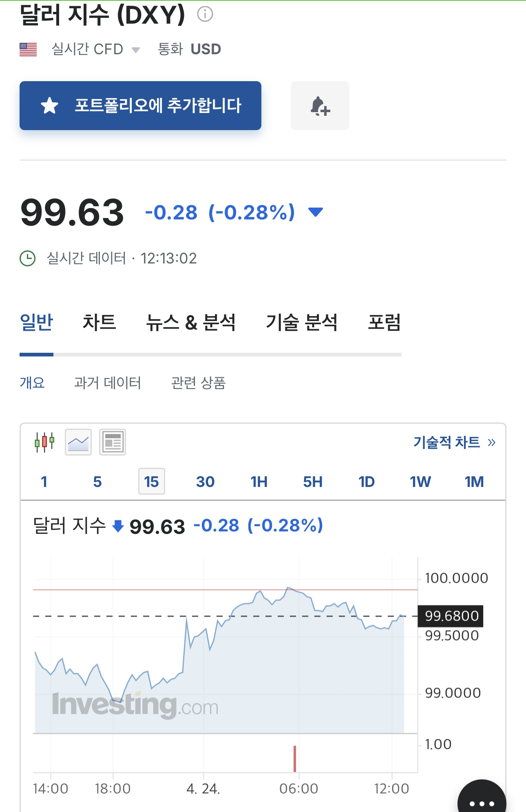Select the area line chart icon
526x812 pixels.
(x=78, y=442)
